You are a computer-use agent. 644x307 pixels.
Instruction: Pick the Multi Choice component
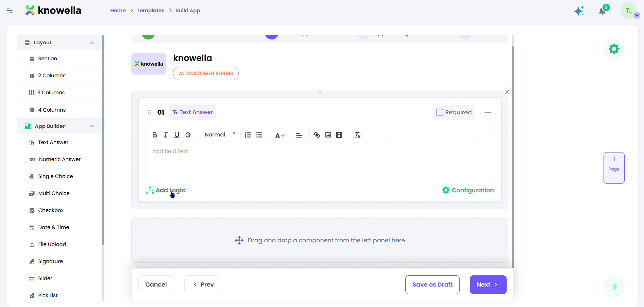pyautogui.click(x=60, y=193)
